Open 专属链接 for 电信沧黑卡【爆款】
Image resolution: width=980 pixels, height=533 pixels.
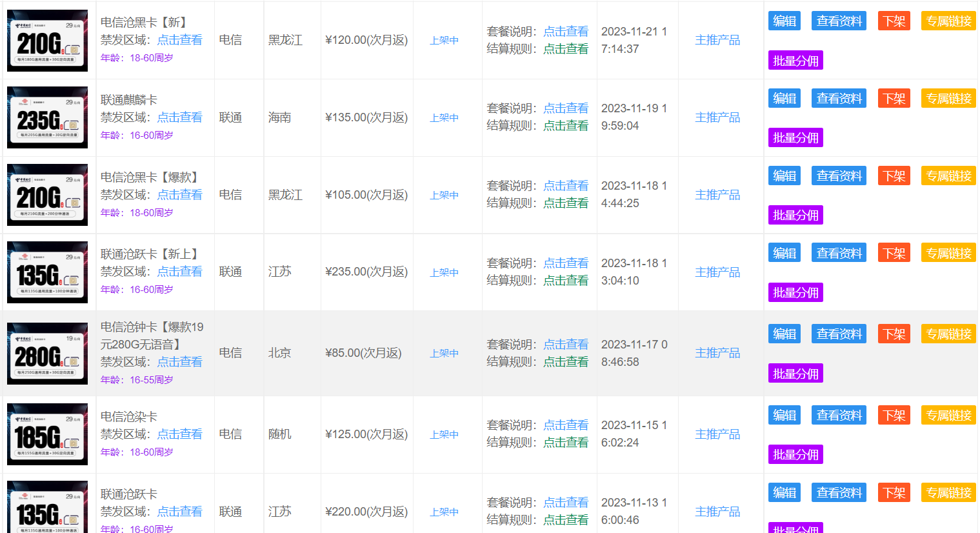[948, 176]
